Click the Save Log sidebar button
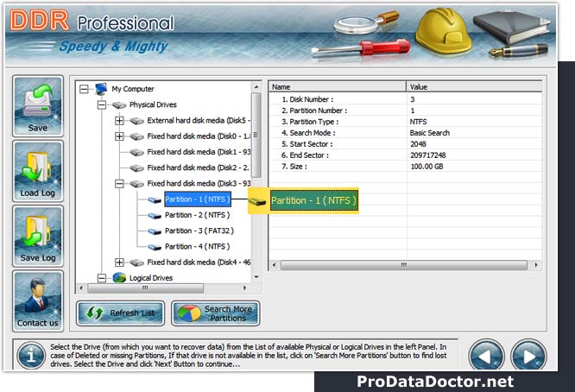The image size is (575, 392). click(38, 237)
